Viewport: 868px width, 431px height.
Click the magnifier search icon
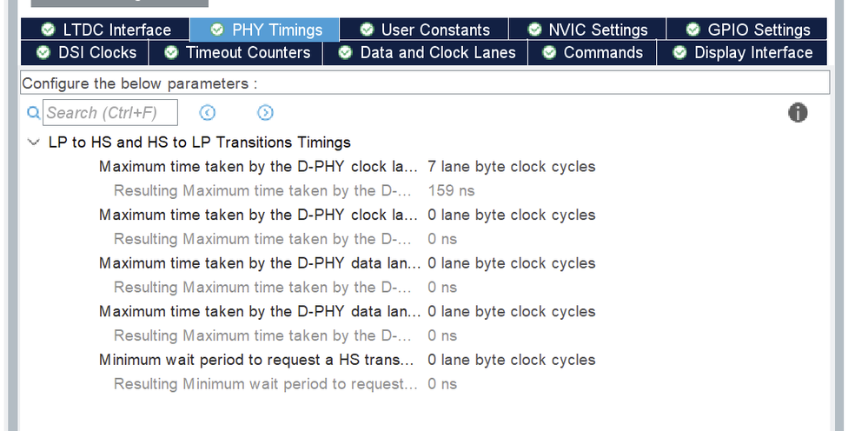point(34,113)
